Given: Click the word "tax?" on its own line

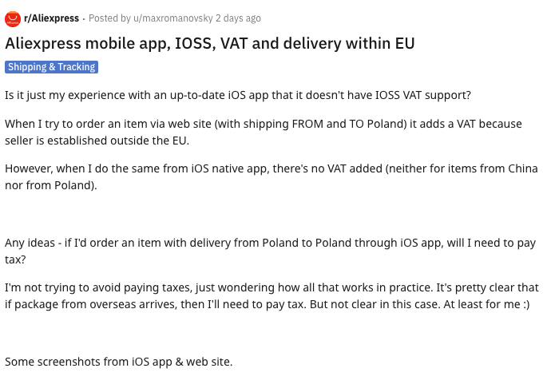Looking at the screenshot, I should [x=15, y=259].
